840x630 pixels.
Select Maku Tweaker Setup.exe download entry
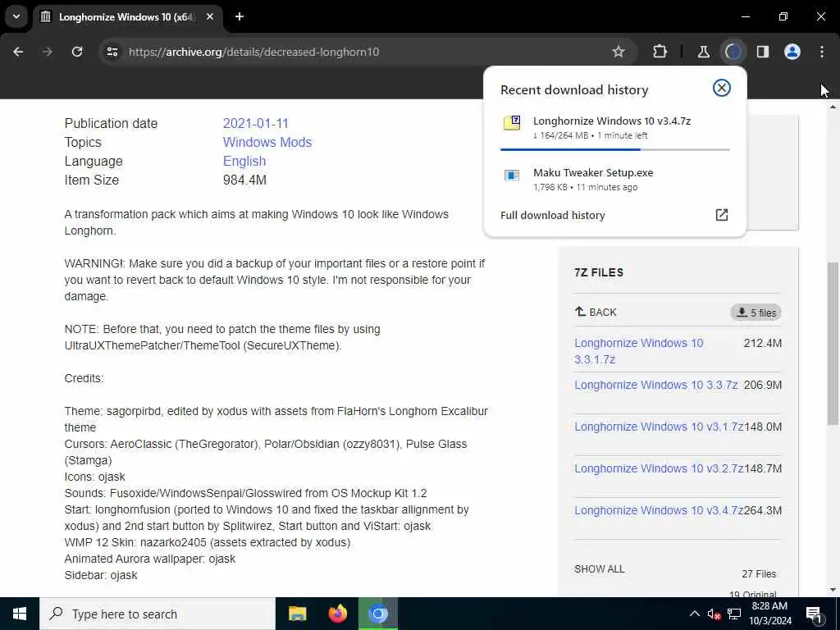pos(615,179)
